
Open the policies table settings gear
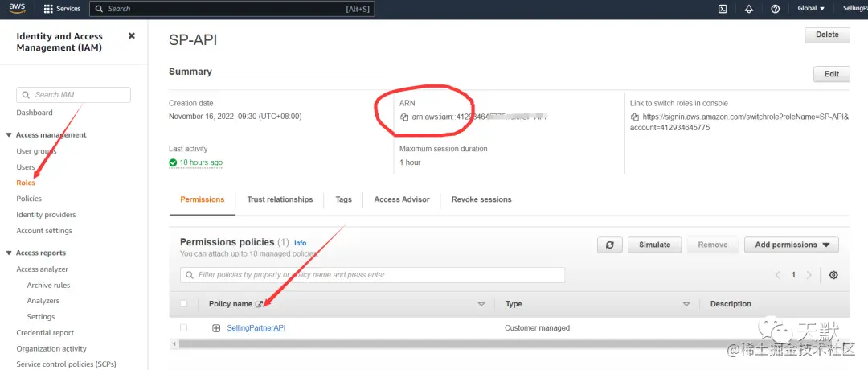(833, 275)
